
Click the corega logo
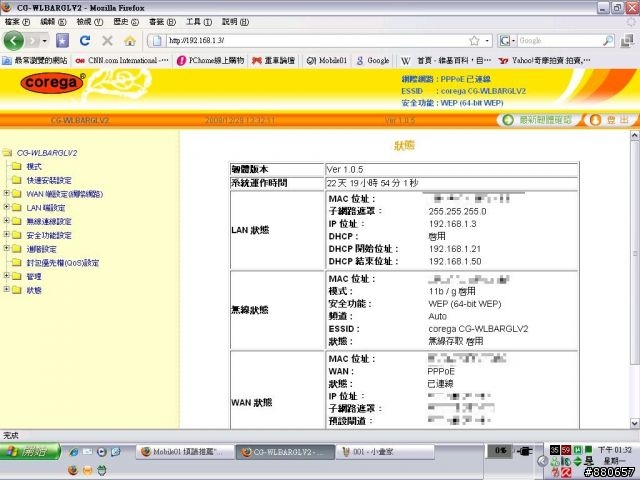click(52, 83)
